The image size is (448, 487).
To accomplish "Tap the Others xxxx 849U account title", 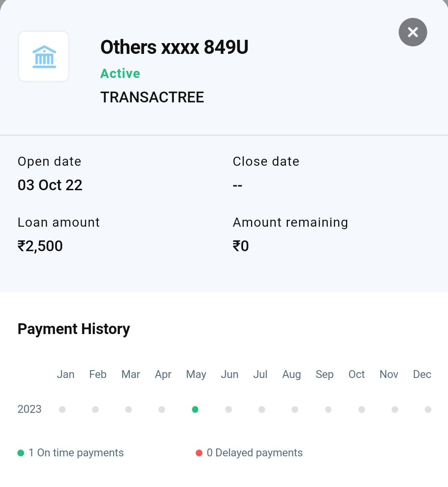I will 174,47.
